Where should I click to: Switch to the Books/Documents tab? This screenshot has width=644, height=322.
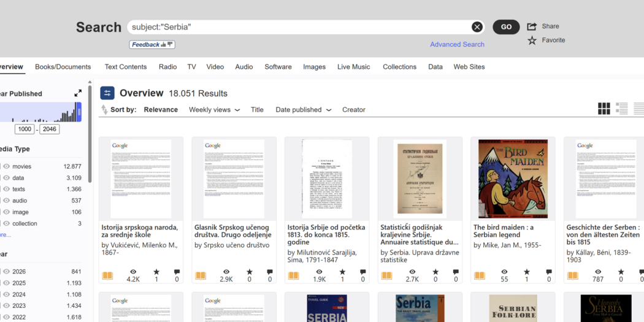click(63, 67)
